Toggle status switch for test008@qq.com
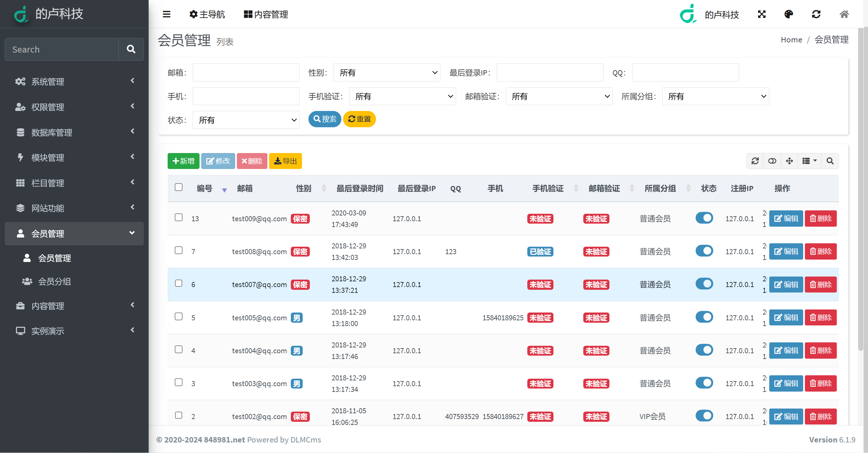The height and width of the screenshot is (453, 868). [x=704, y=251]
